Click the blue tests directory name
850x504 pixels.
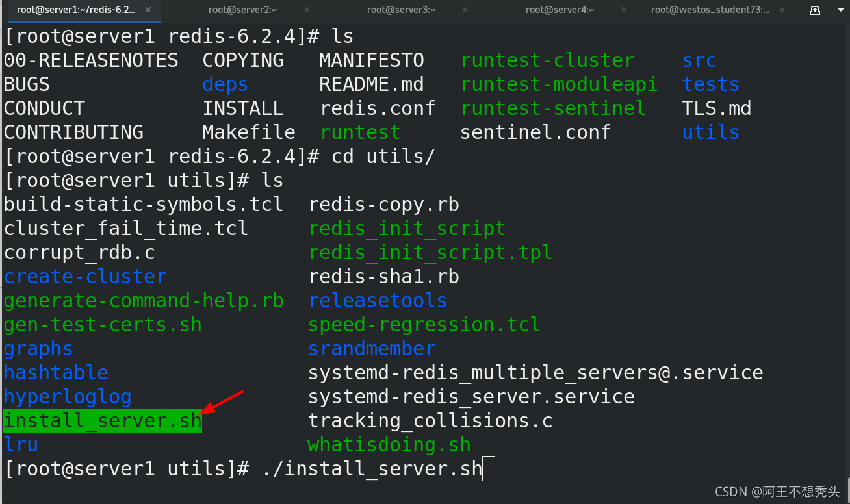coord(711,84)
